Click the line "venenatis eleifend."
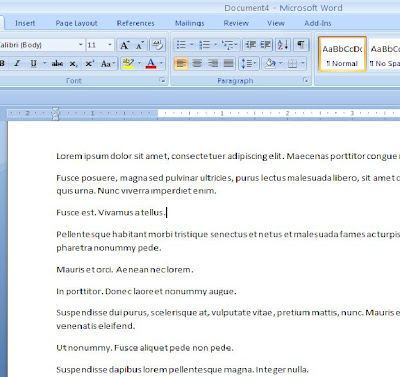The image size is (400, 377). (x=96, y=326)
